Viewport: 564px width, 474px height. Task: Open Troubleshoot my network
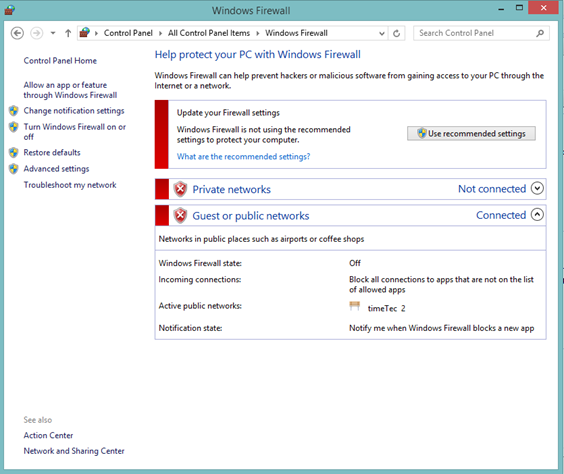(x=70, y=185)
